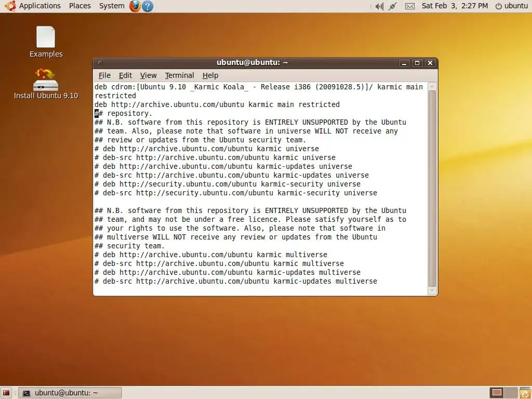The image size is (532, 399).
Task: Open the terminal View menu
Action: point(148,75)
